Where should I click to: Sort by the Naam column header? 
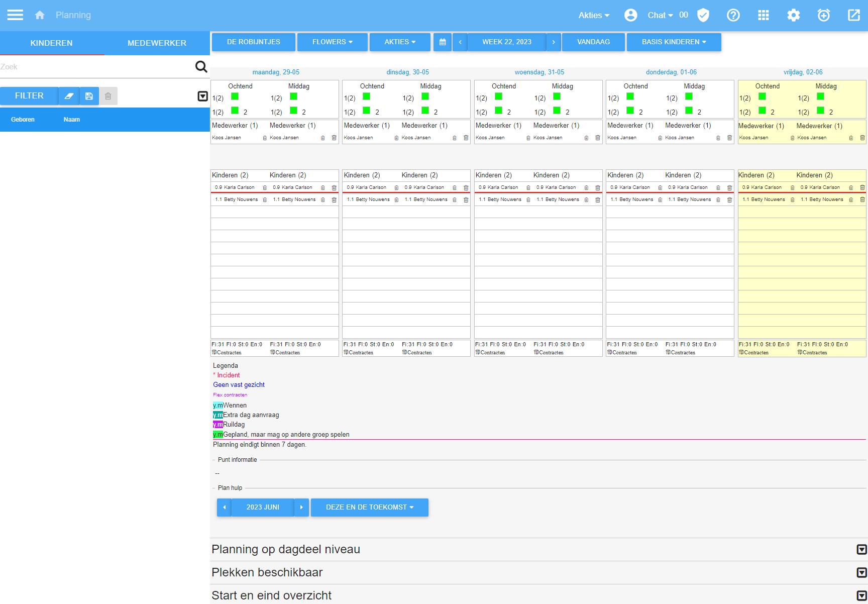pos(72,120)
